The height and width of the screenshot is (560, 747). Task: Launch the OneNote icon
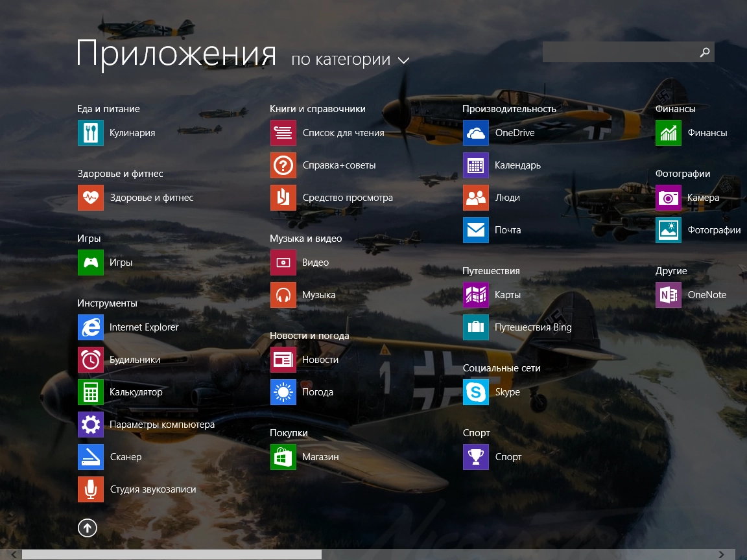coord(669,295)
